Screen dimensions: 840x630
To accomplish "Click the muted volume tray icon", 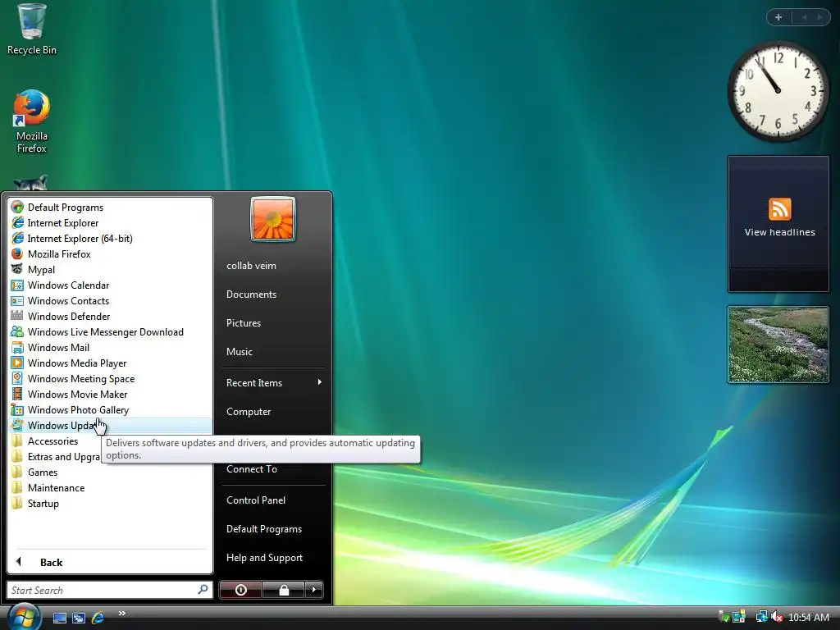I will point(777,618).
